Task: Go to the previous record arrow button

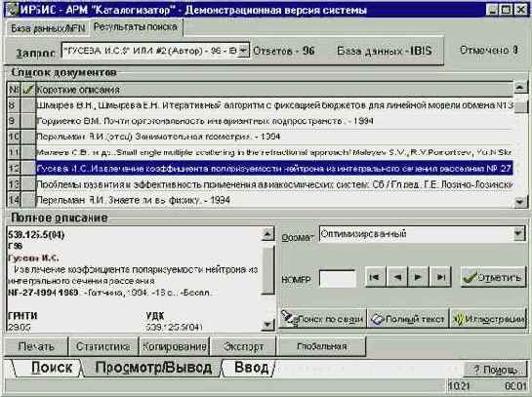Action: coord(397,277)
